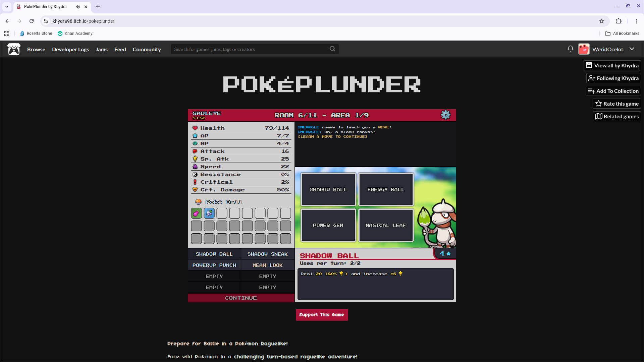Mute the PokéPlunder tab audio
This screenshot has width=644, height=362.
pyautogui.click(x=78, y=7)
